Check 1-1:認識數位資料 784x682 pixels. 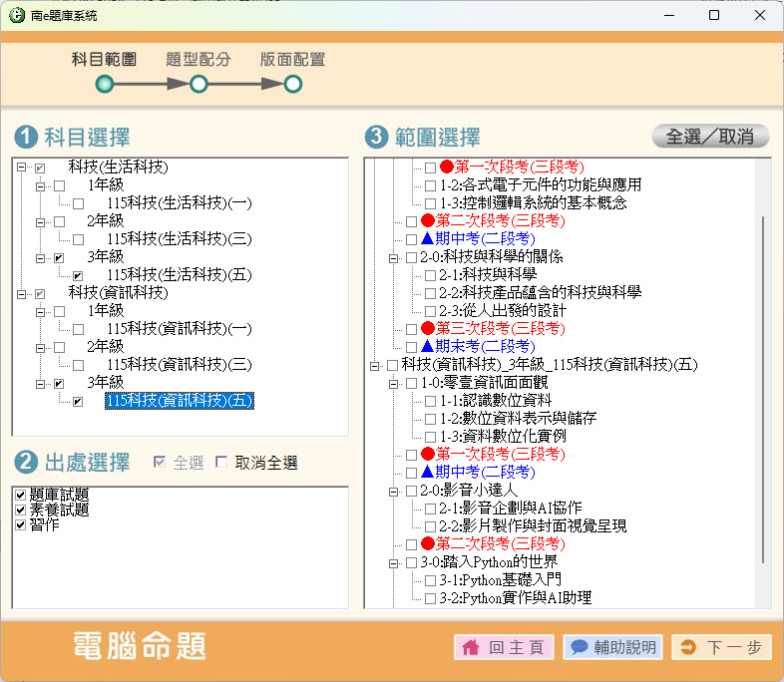(430, 401)
